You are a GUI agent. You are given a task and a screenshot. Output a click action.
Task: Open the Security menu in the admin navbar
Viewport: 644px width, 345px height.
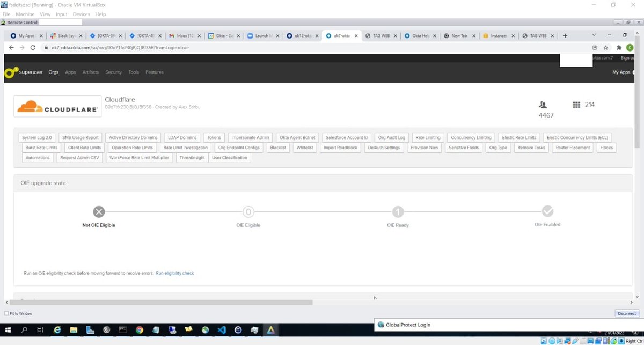tap(113, 71)
